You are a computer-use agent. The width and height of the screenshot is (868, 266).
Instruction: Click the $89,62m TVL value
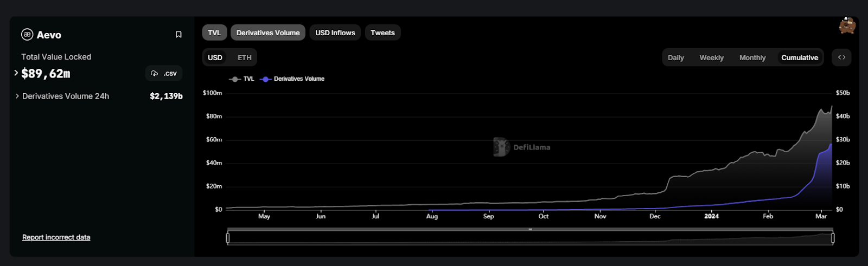pyautogui.click(x=46, y=74)
